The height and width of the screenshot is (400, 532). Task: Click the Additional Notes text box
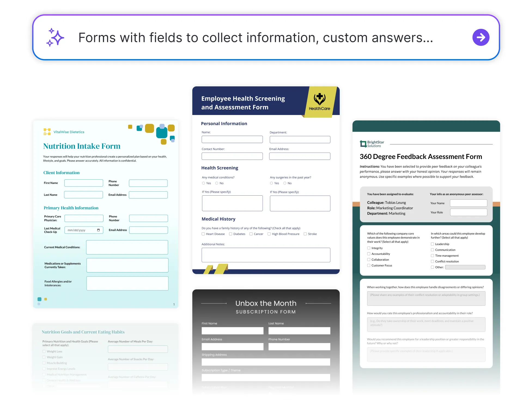click(x=266, y=255)
